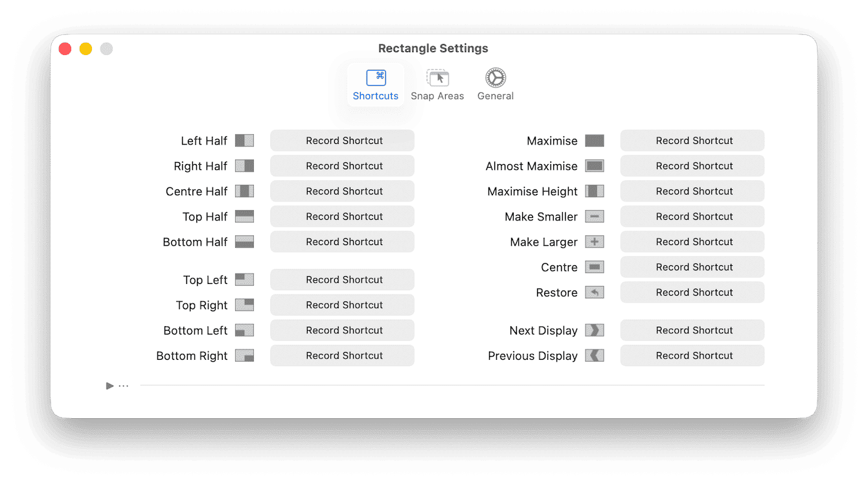Click the Top Half layout icon
This screenshot has height=485, width=868.
[244, 217]
